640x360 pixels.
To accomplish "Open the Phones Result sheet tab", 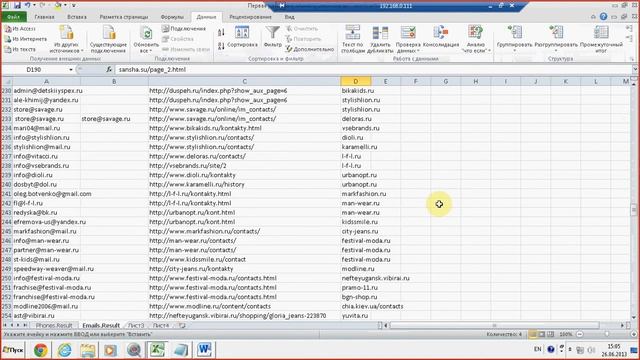I will 54,326.
